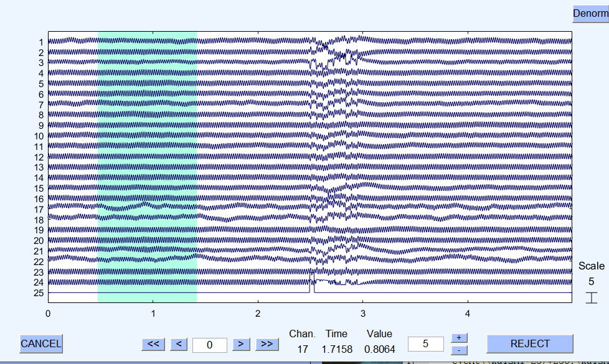Click channel label 12
The height and width of the screenshot is (364, 609).
point(39,157)
